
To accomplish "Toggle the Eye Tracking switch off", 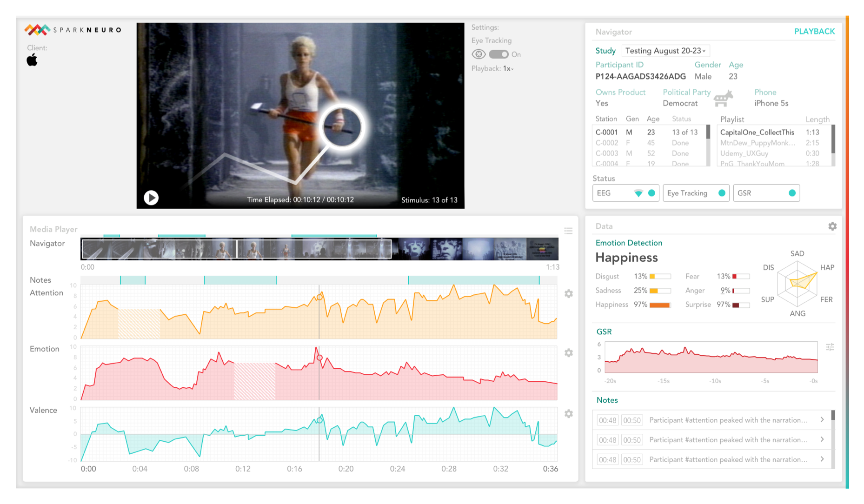I will 498,54.
